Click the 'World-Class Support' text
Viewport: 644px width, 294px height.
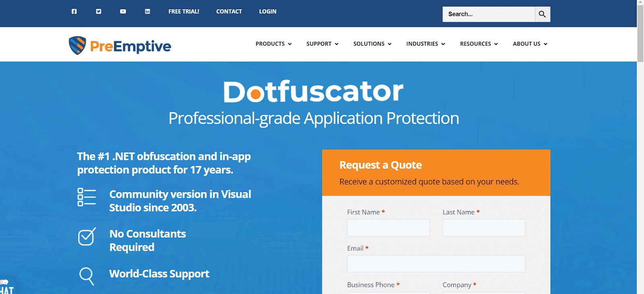point(159,274)
